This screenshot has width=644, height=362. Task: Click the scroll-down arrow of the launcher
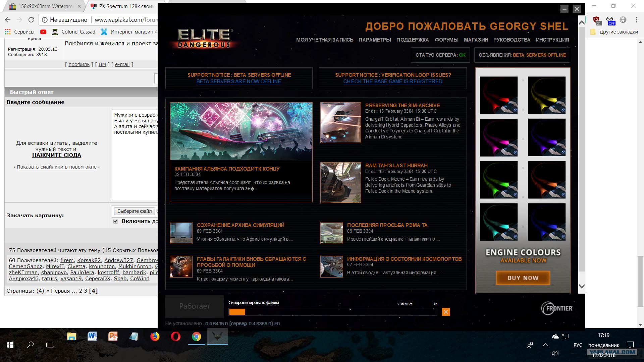point(582,286)
